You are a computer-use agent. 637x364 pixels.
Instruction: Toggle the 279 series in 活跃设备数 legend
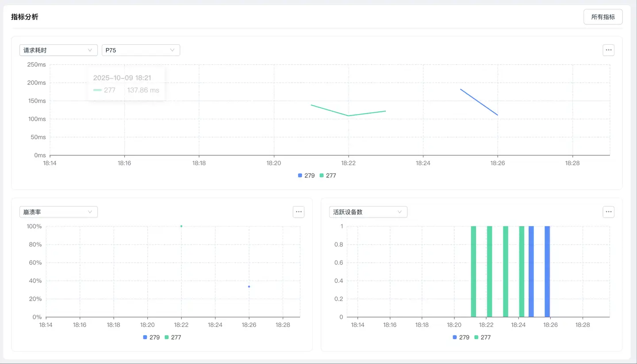point(461,337)
